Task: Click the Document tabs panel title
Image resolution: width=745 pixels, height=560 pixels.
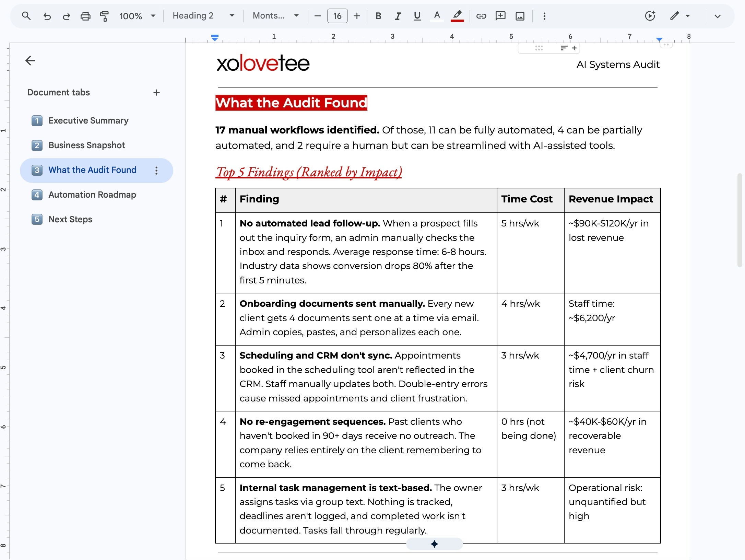Action: tap(59, 93)
